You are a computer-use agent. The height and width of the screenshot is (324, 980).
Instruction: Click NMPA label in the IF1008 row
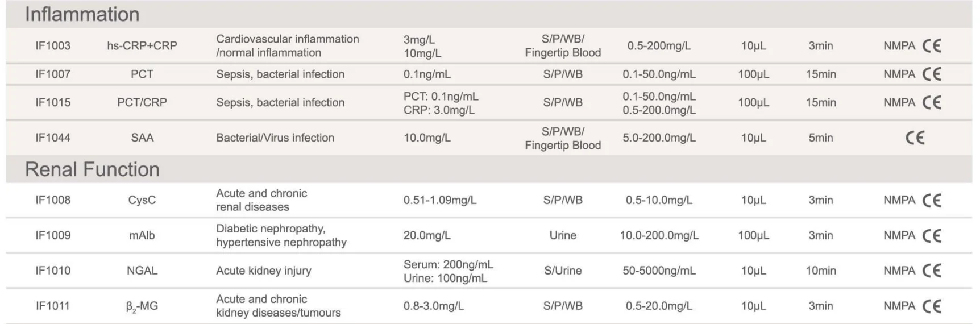[x=899, y=200]
